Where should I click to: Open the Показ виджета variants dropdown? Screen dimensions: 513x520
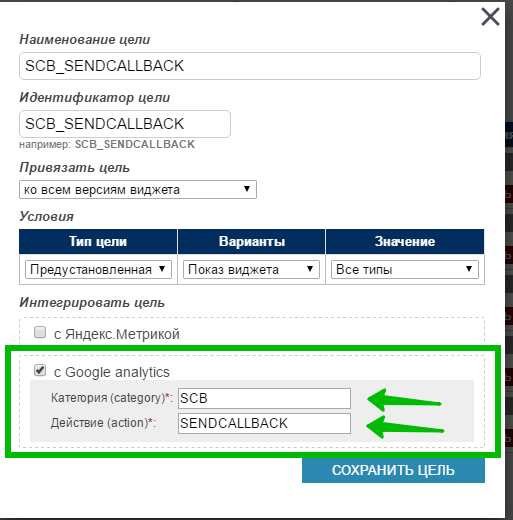[x=251, y=269]
